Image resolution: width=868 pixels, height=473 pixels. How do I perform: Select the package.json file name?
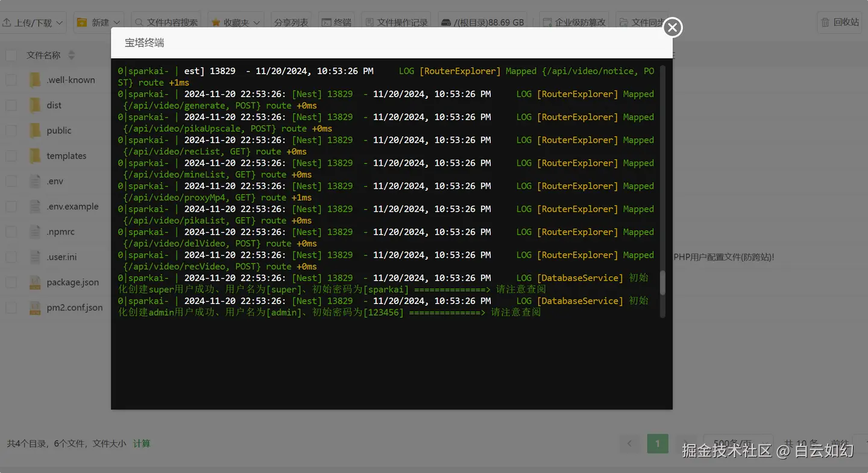[x=72, y=282]
